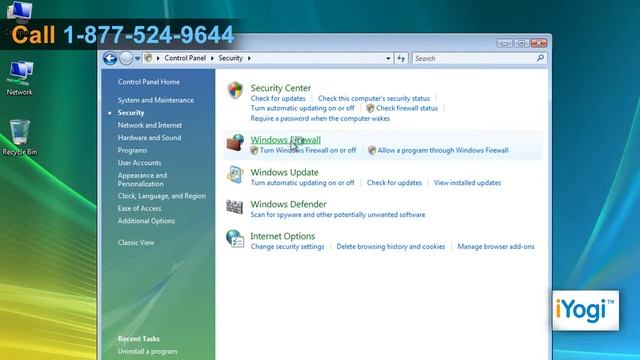Click the search magnifier icon
Screen dimensions: 640x360
(x=540, y=58)
